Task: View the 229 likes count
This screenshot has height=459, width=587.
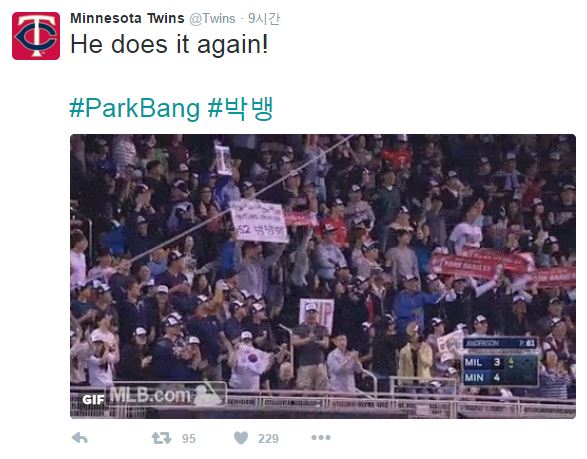Action: click(x=268, y=438)
